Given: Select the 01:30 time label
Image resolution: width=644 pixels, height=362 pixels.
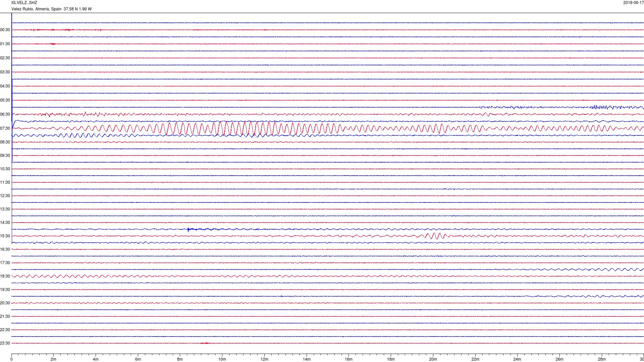Looking at the screenshot, I should point(5,44).
